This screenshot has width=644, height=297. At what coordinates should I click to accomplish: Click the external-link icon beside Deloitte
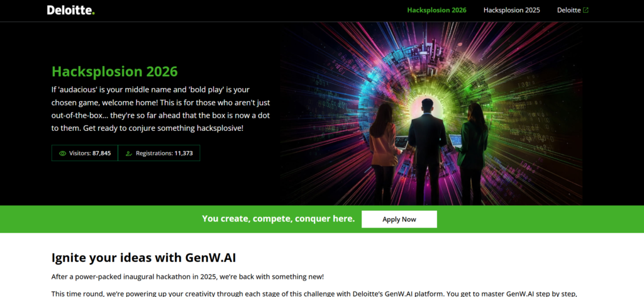586,10
